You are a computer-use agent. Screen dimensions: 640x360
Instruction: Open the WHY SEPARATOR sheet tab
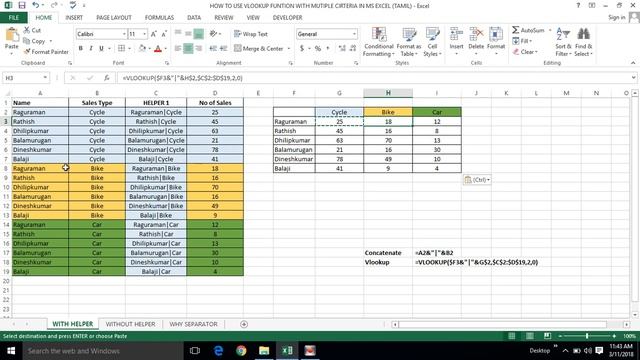point(193,324)
